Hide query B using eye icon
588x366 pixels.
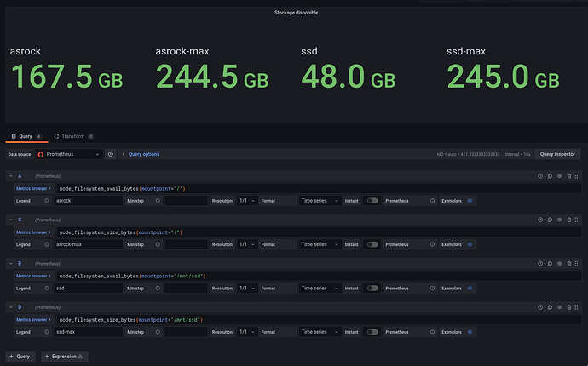tap(560, 264)
